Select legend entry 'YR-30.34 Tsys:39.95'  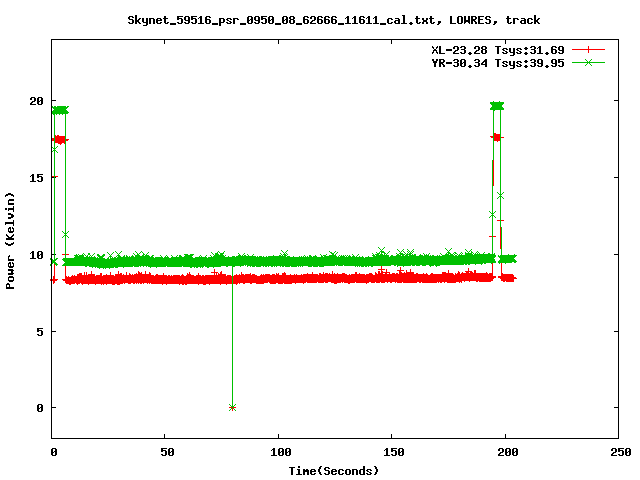click(498, 63)
